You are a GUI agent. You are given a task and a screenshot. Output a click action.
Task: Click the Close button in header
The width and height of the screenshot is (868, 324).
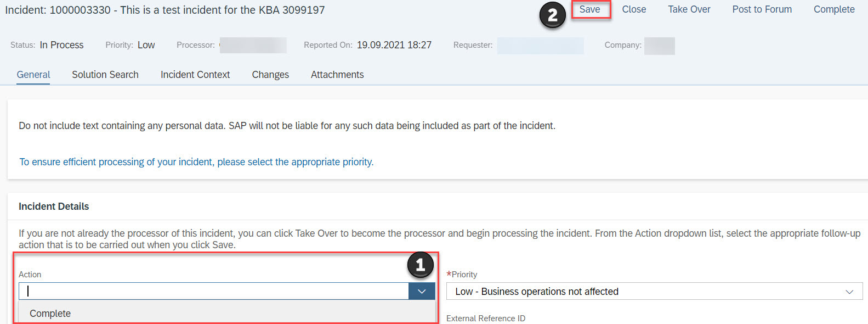(634, 9)
